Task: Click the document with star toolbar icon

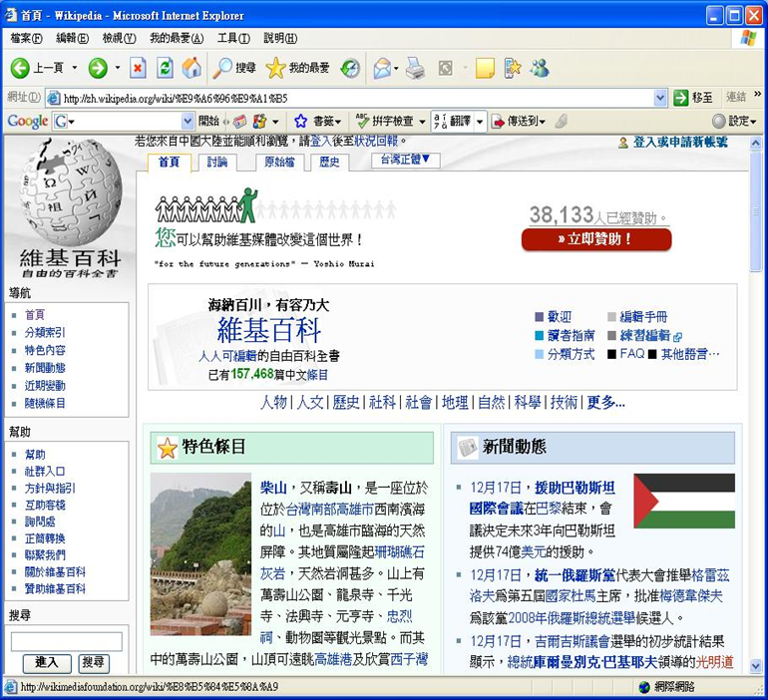Action: pos(513,68)
